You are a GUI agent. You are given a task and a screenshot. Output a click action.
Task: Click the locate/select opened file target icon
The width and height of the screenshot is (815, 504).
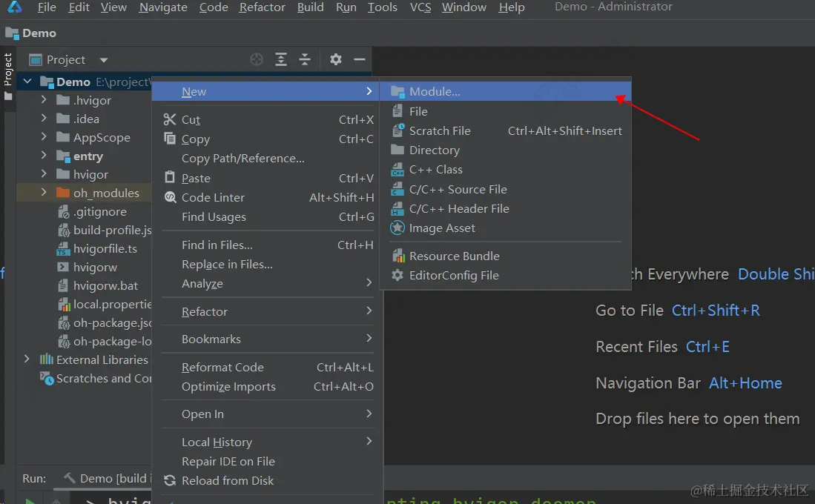(x=257, y=60)
